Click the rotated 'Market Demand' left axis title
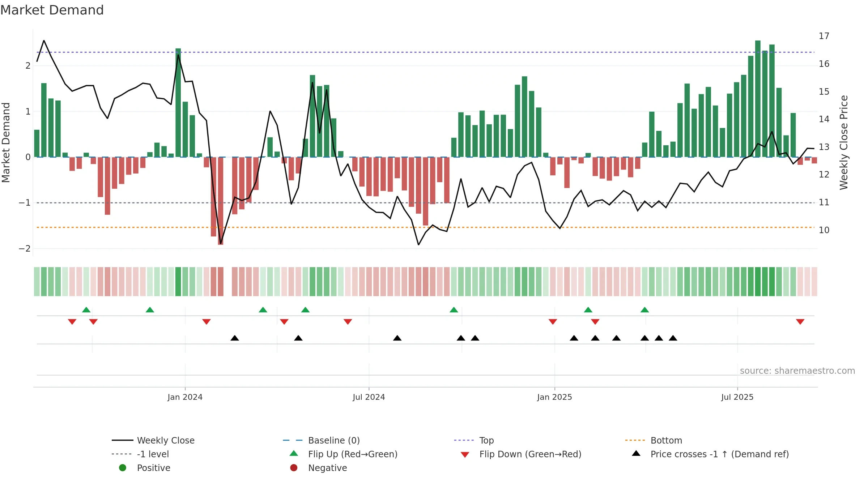Image resolution: width=868 pixels, height=488 pixels. click(6, 142)
